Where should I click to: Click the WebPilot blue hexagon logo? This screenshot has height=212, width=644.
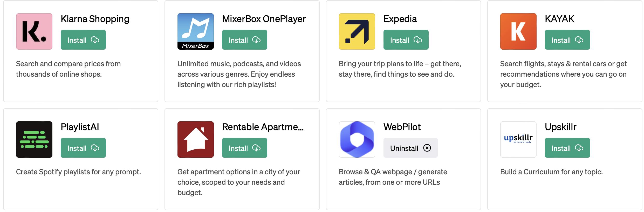pyautogui.click(x=357, y=140)
